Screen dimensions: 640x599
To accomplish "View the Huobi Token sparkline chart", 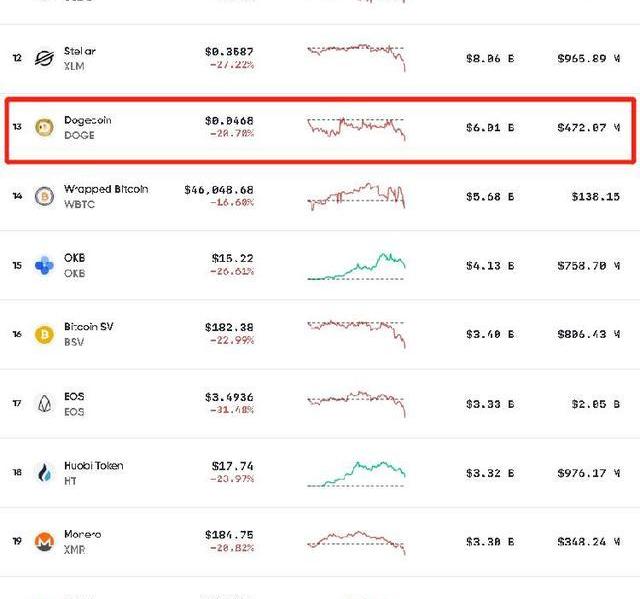I will (x=356, y=474).
